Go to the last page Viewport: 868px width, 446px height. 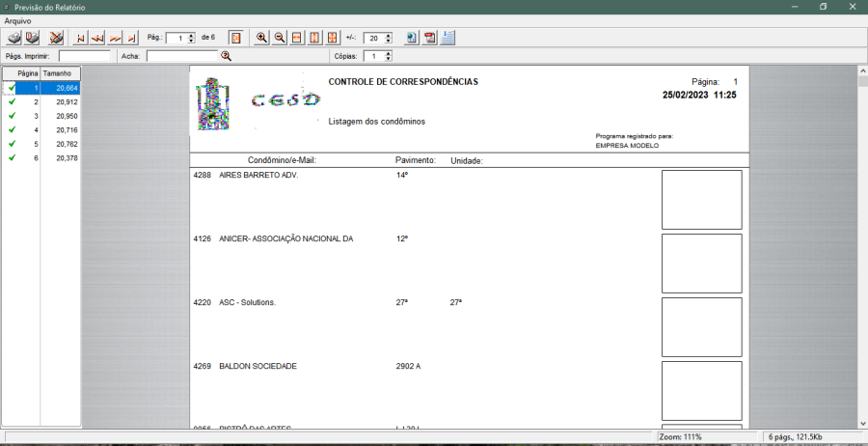tap(132, 38)
